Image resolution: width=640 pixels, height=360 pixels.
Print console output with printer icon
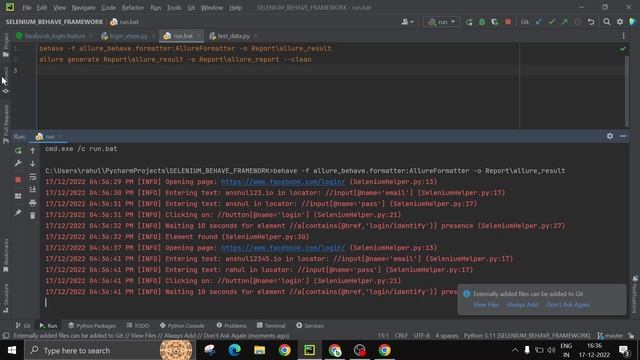tap(33, 203)
